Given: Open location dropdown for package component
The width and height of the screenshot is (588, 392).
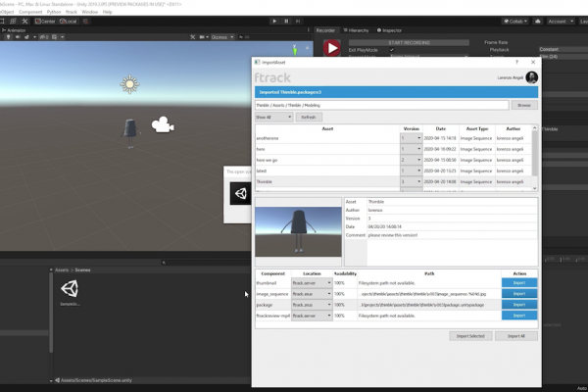Looking at the screenshot, I should click(x=312, y=305).
